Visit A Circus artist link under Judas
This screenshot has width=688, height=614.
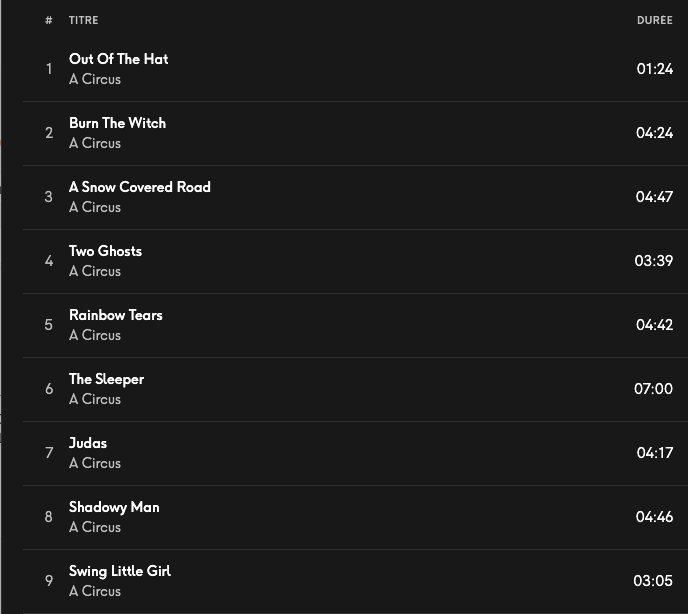tap(95, 463)
